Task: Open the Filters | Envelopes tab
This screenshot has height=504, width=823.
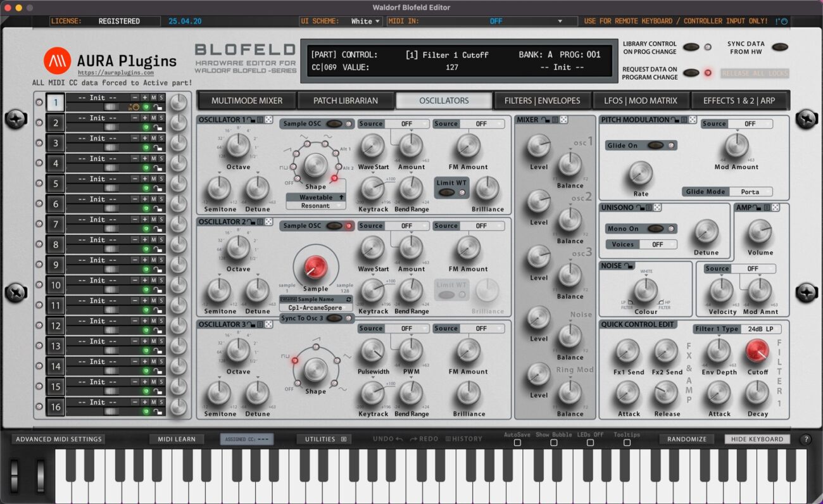Action: pos(542,101)
